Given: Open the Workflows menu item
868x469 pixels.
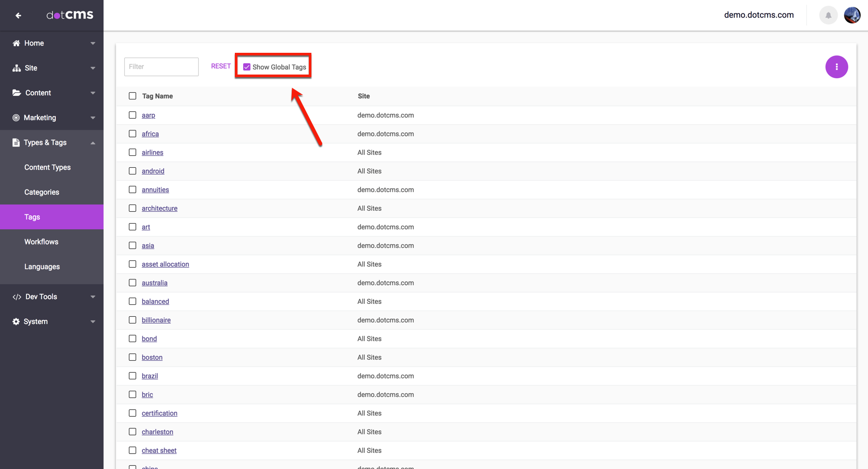Looking at the screenshot, I should (x=41, y=242).
